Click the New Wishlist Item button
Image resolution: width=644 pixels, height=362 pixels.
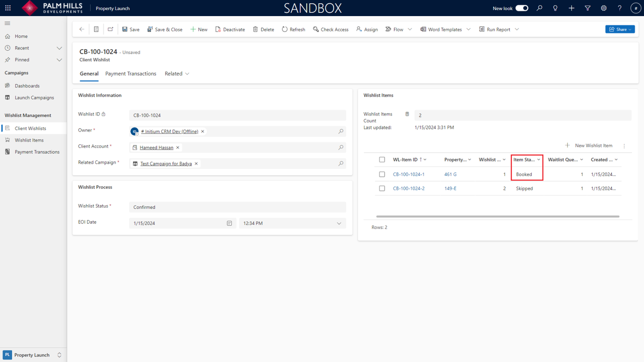tap(589, 146)
